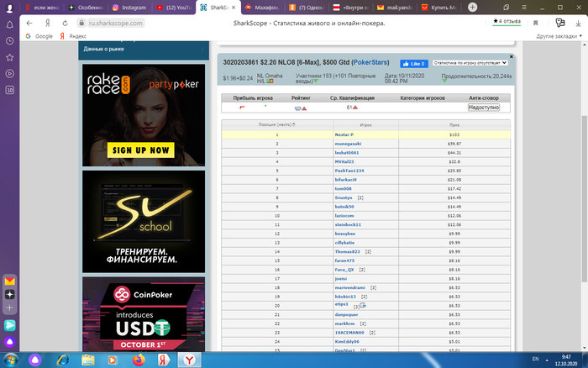Switch to the 'Одноклассники (7)' tab
588x368 pixels.
click(307, 8)
